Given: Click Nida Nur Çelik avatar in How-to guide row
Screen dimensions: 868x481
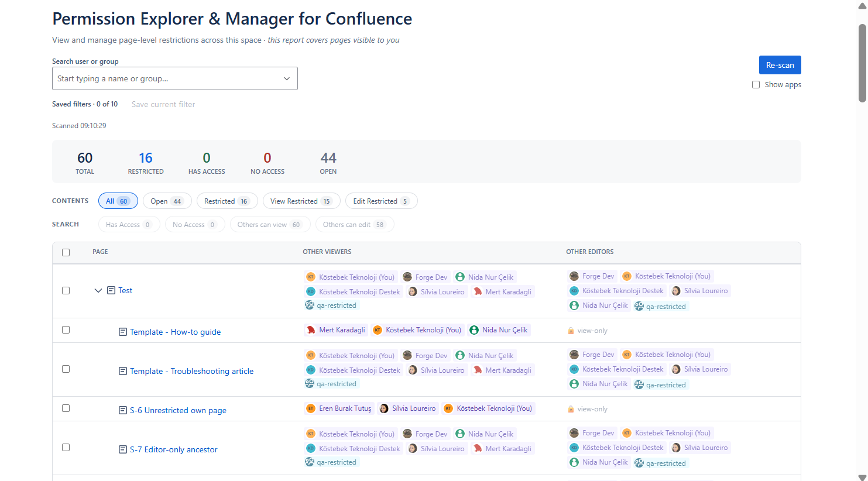Looking at the screenshot, I should (x=474, y=330).
